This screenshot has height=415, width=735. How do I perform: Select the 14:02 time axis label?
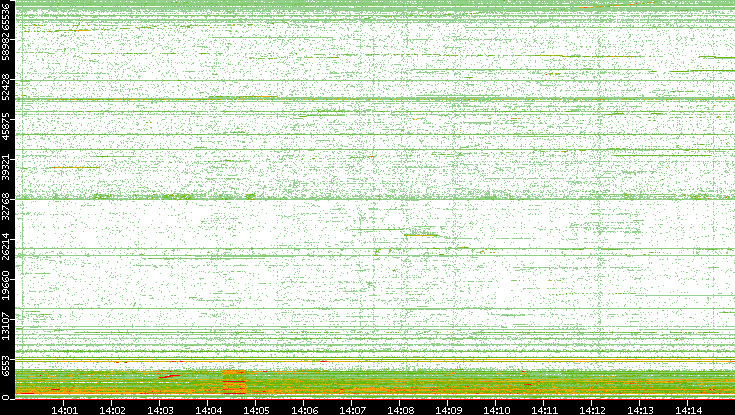tap(112, 410)
